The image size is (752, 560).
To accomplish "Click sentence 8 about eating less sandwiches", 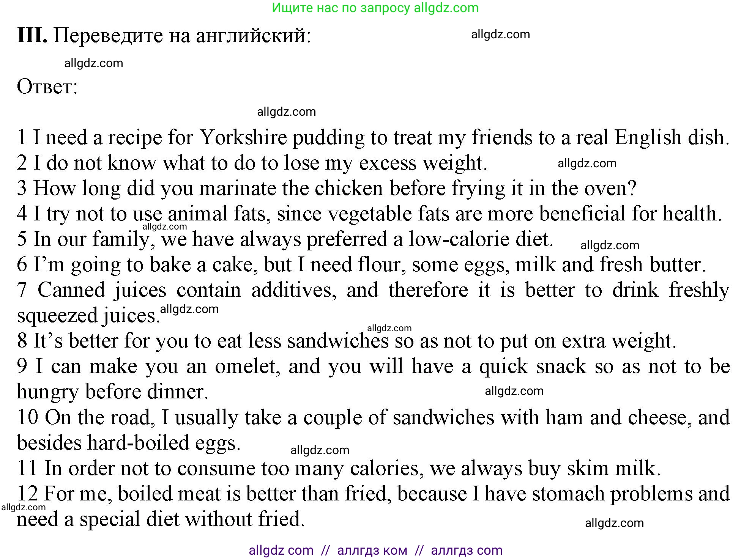I will [347, 341].
